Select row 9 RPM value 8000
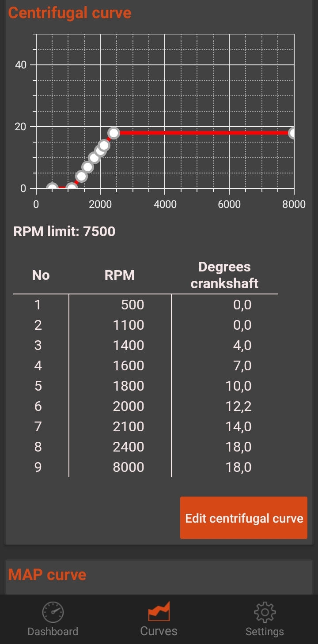318x644 pixels. tap(128, 467)
